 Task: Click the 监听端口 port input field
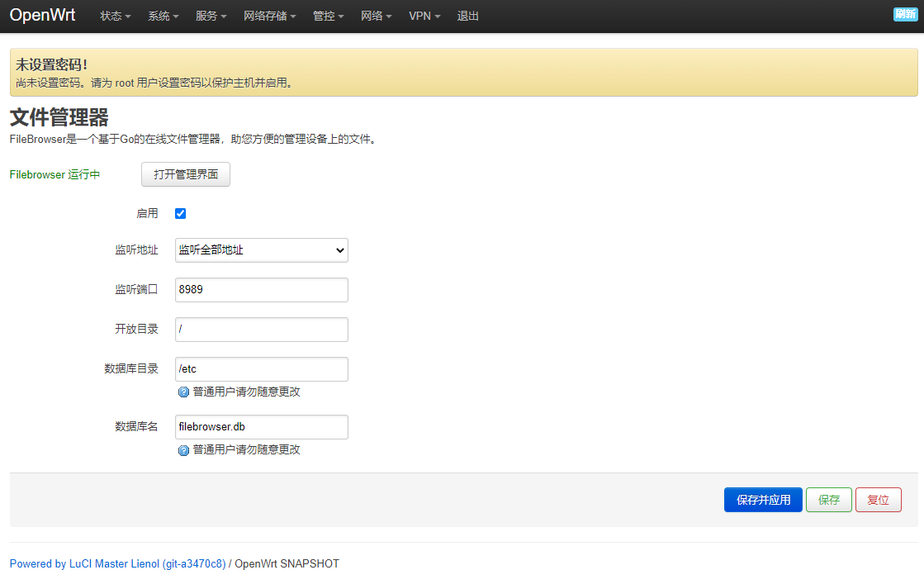click(261, 290)
